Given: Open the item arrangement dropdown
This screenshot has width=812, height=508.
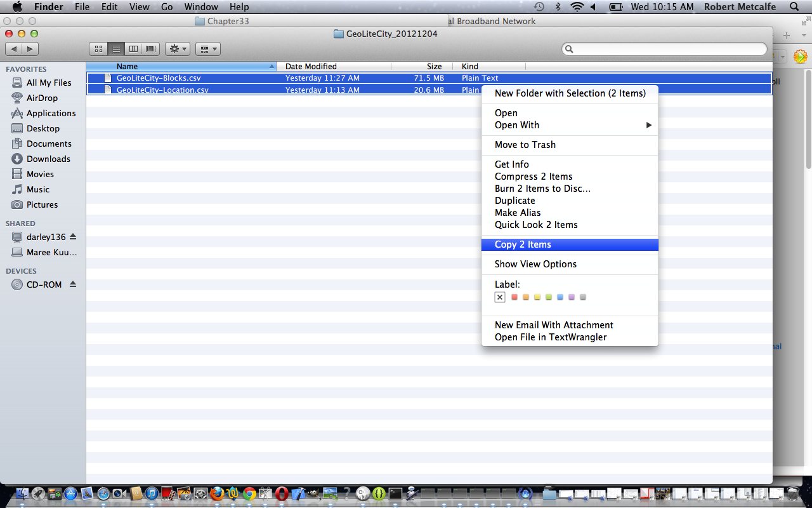Looking at the screenshot, I should 207,49.
